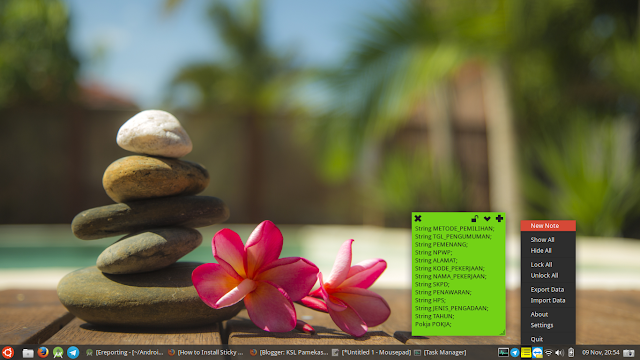Switch to Blogger: KSL Pamekas window
Screen dimensions: 640x360
[x=289, y=352]
